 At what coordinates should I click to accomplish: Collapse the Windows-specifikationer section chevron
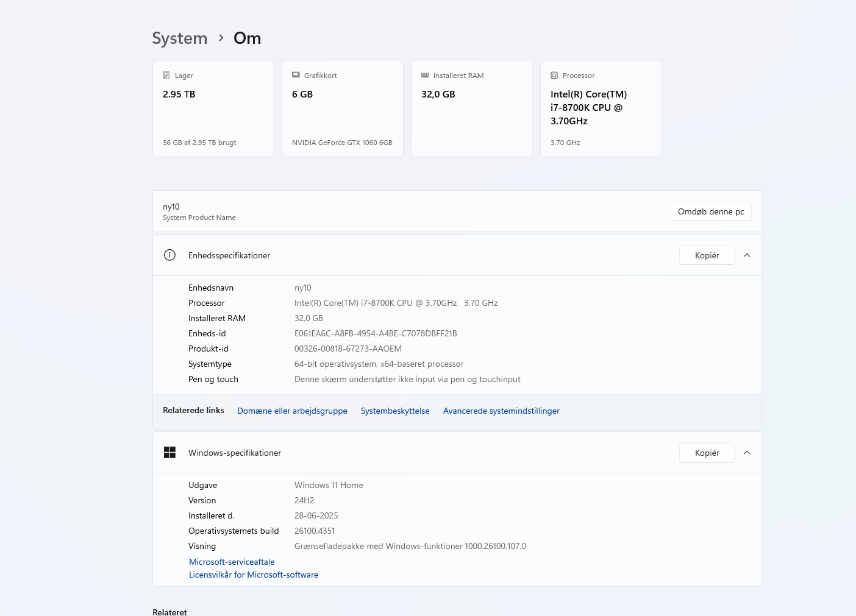(x=747, y=453)
